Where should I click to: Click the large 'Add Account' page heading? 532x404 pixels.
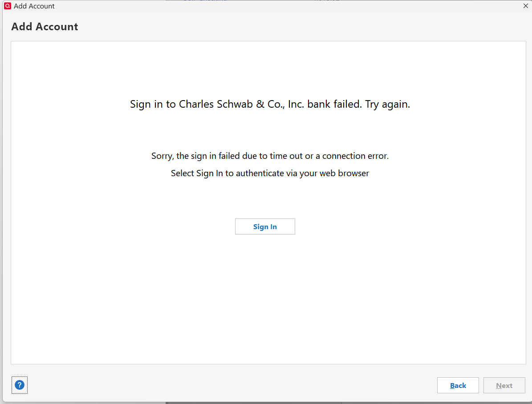pyautogui.click(x=45, y=26)
